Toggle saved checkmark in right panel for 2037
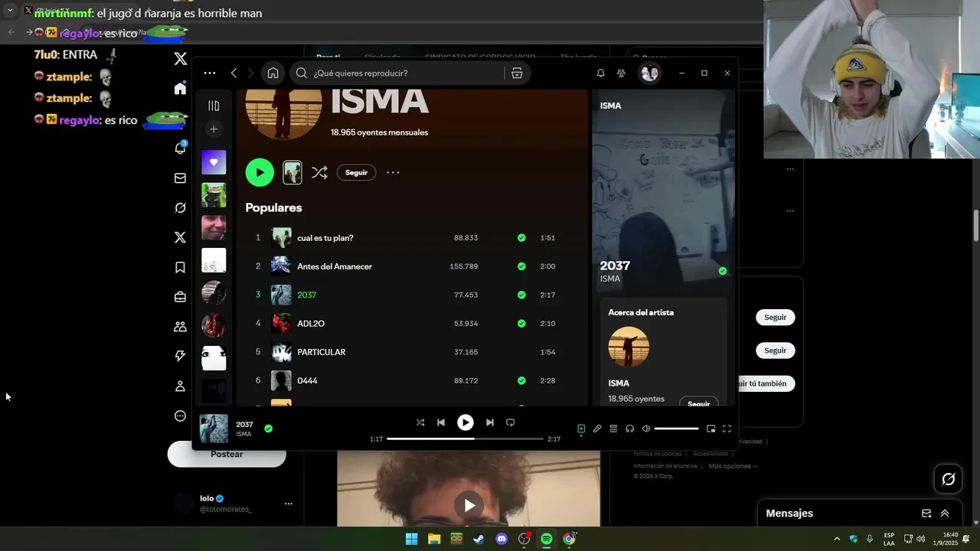Image resolution: width=980 pixels, height=551 pixels. click(x=723, y=271)
